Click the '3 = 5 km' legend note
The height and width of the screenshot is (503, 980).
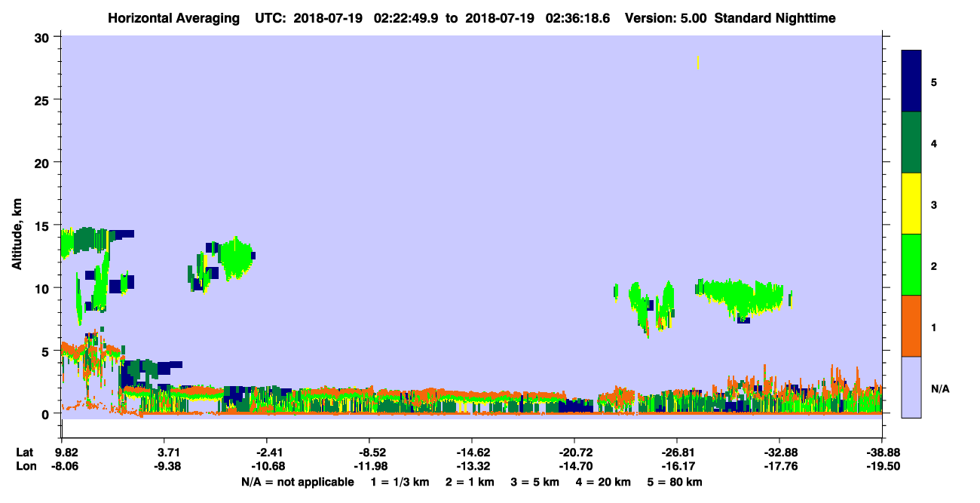pyautogui.click(x=535, y=482)
